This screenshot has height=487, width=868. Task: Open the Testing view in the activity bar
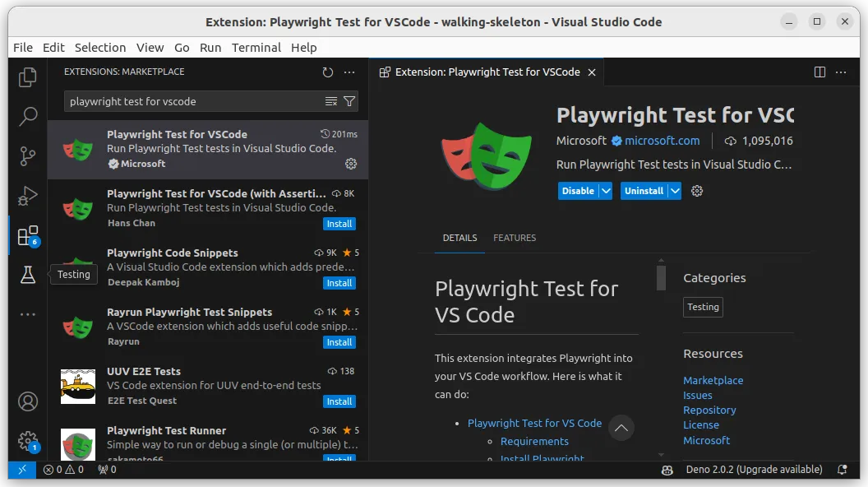coord(27,274)
